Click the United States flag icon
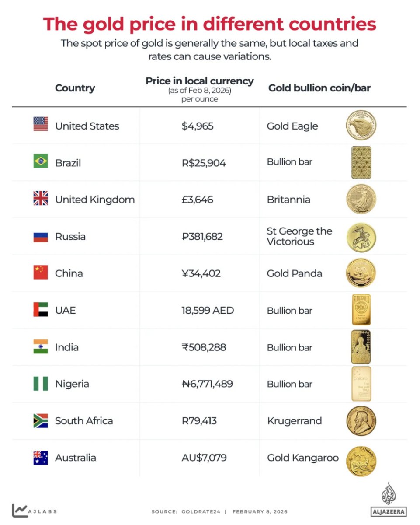The height and width of the screenshot is (525, 420). (x=41, y=125)
